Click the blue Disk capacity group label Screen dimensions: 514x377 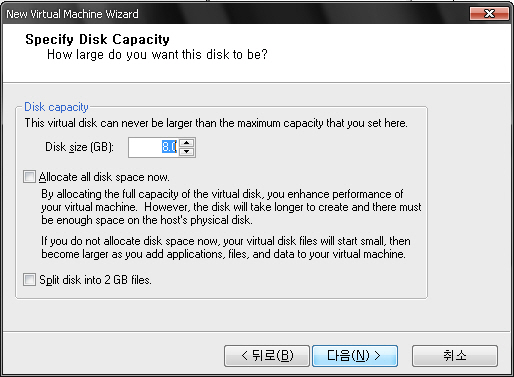click(56, 107)
